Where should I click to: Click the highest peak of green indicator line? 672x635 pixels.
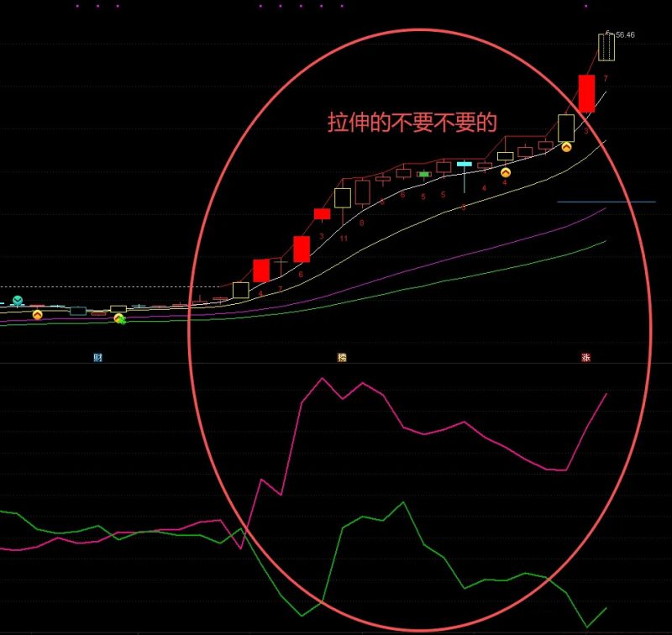click(x=404, y=503)
